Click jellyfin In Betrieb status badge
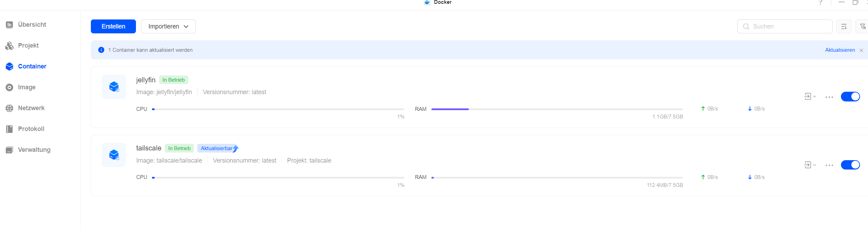The height and width of the screenshot is (230, 868). tap(174, 80)
